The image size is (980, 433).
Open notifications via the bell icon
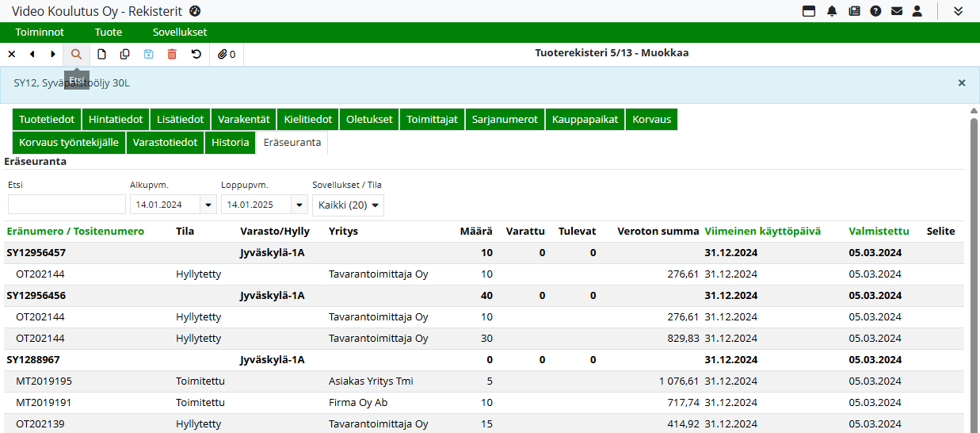832,11
